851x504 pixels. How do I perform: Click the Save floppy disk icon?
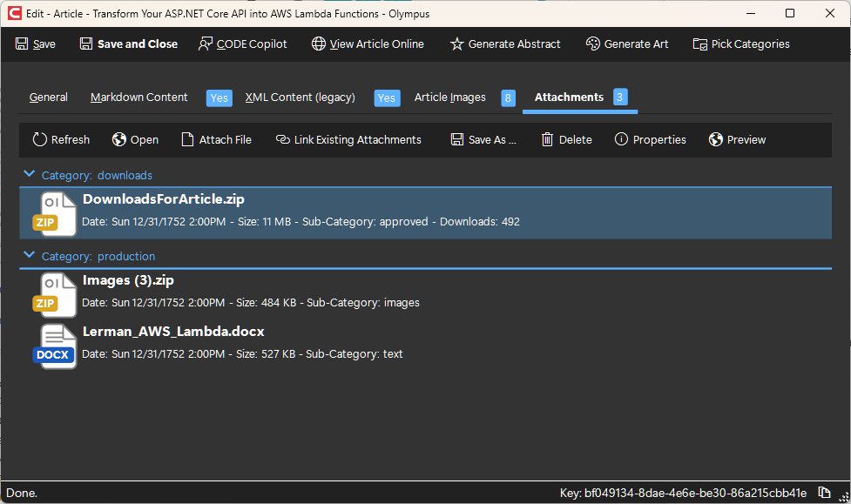tap(22, 44)
